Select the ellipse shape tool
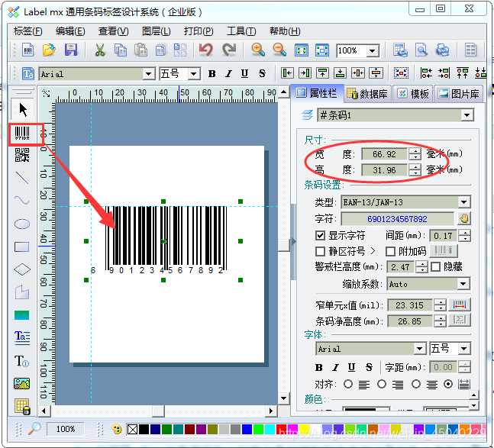This screenshot has width=494, height=448. pos(22,224)
